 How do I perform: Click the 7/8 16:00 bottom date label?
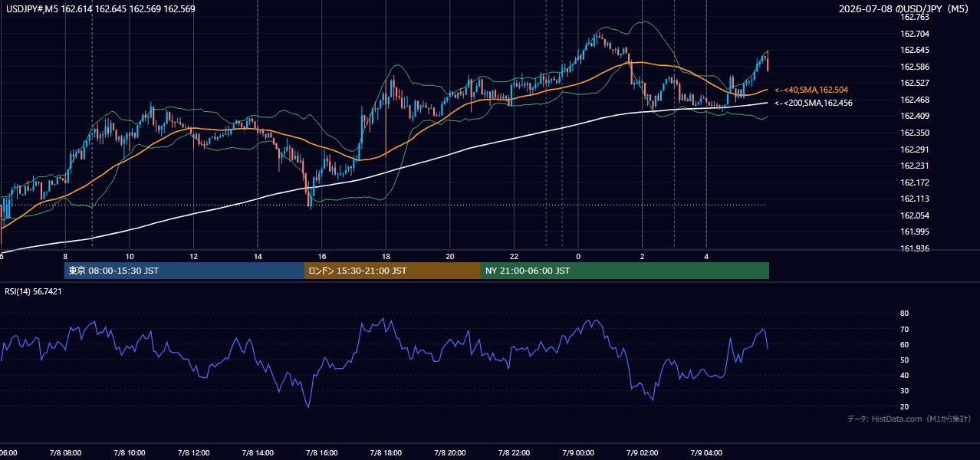pos(322,453)
